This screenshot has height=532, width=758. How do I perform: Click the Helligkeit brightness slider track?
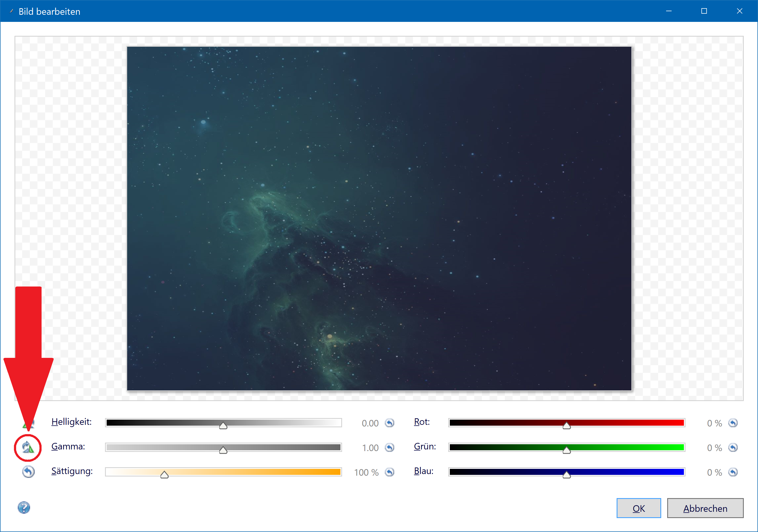[x=223, y=423]
